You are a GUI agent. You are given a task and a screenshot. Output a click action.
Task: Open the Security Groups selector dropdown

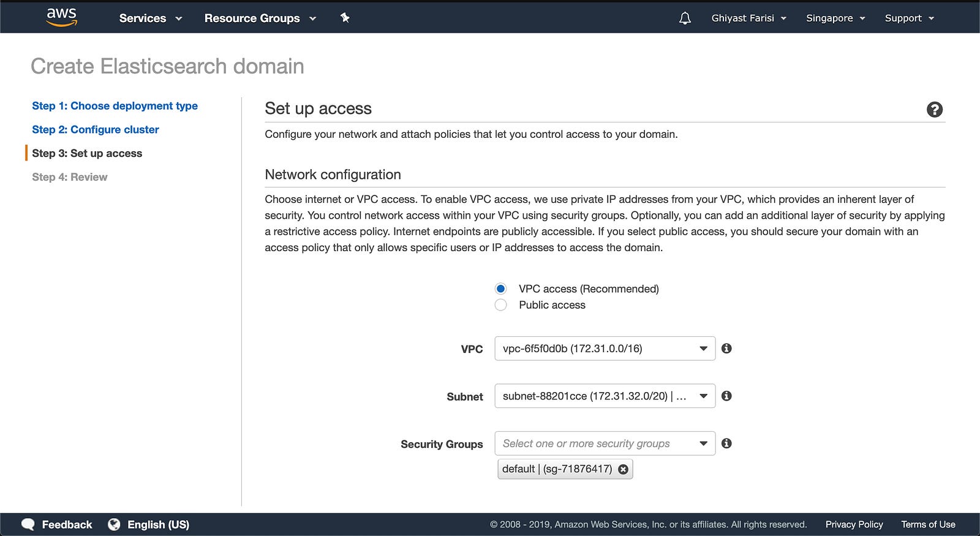click(605, 444)
